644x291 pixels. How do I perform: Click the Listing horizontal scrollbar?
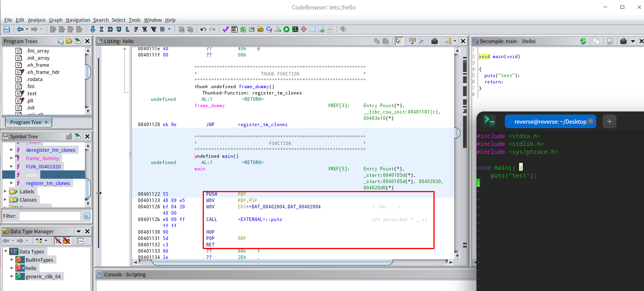(x=293, y=262)
